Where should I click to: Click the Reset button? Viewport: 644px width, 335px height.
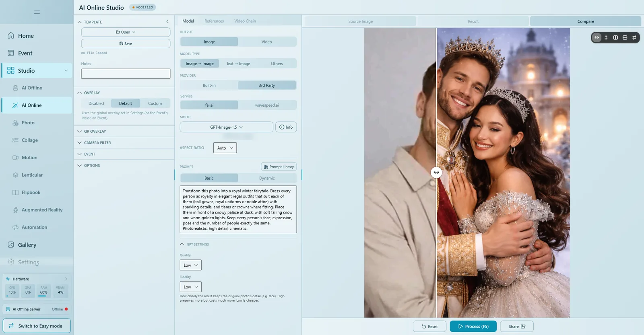[x=429, y=327]
